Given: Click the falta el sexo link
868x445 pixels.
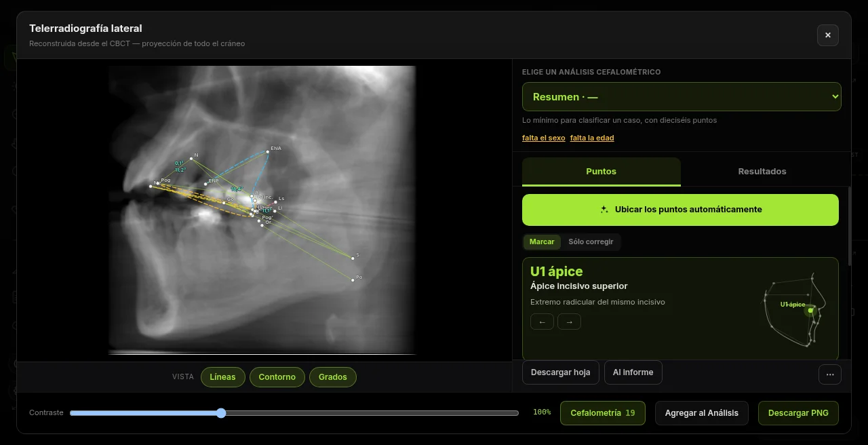Looking at the screenshot, I should coord(543,138).
